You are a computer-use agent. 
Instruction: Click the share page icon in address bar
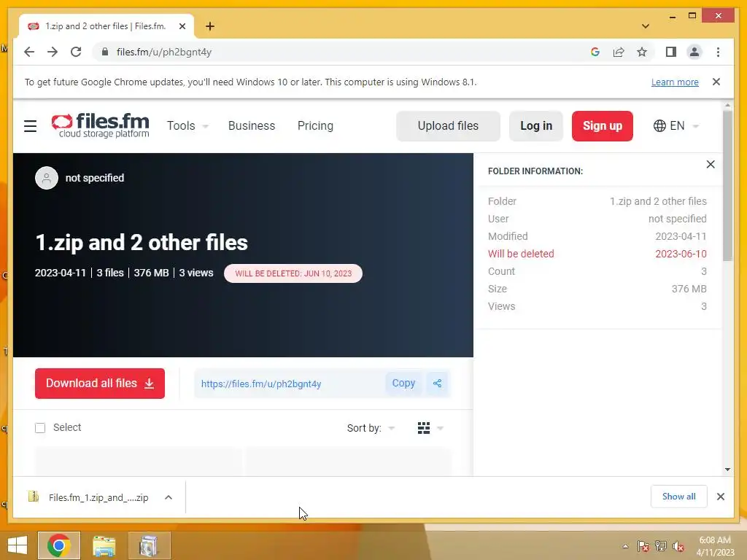tap(619, 52)
